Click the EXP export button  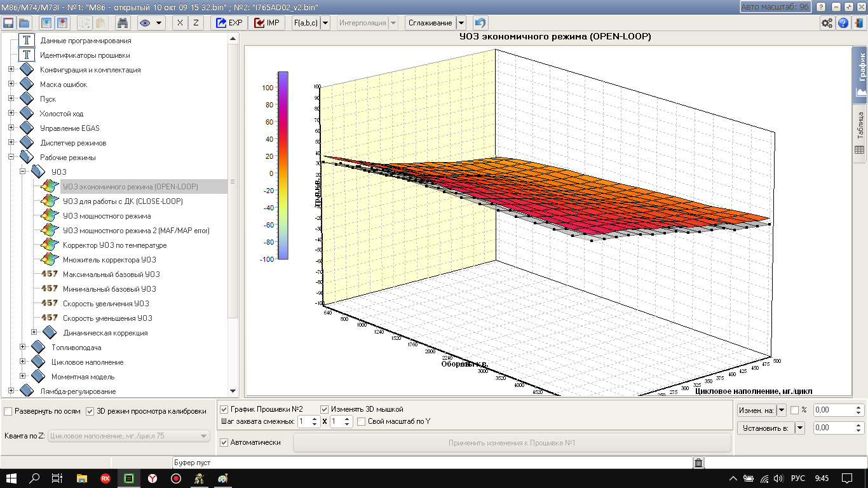coord(229,23)
